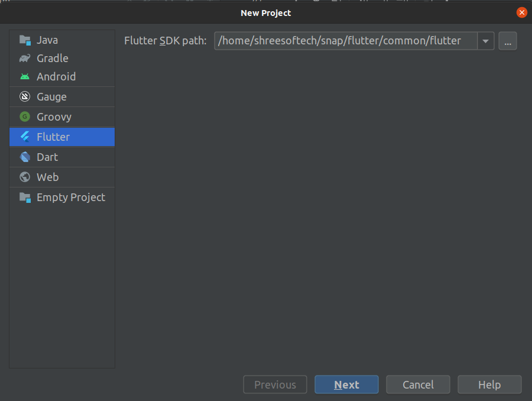This screenshot has width=532, height=401.
Task: Click inside the Flutter SDK path field
Action: pyautogui.click(x=345, y=41)
